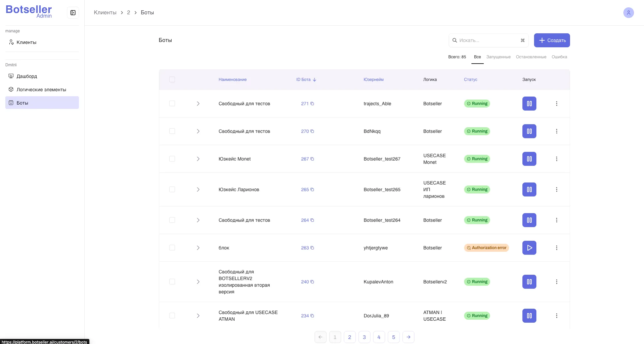Sort by Наименование column header
This screenshot has height=344, width=644.
[x=233, y=80]
